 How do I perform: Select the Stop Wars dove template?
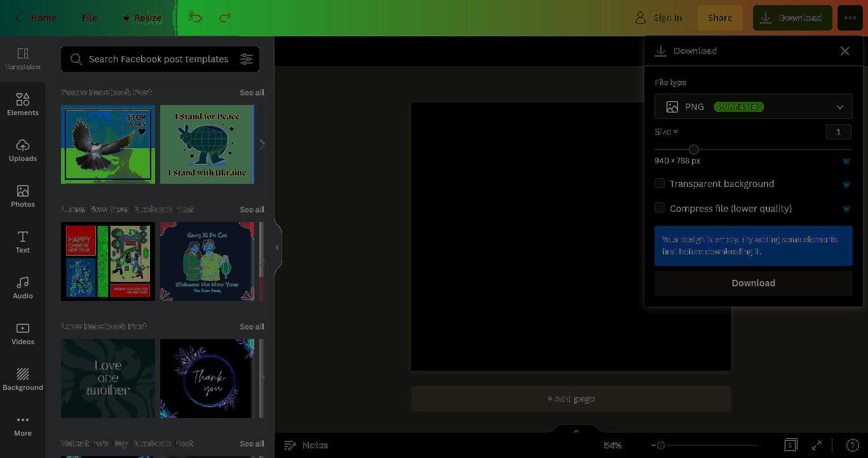(x=108, y=144)
